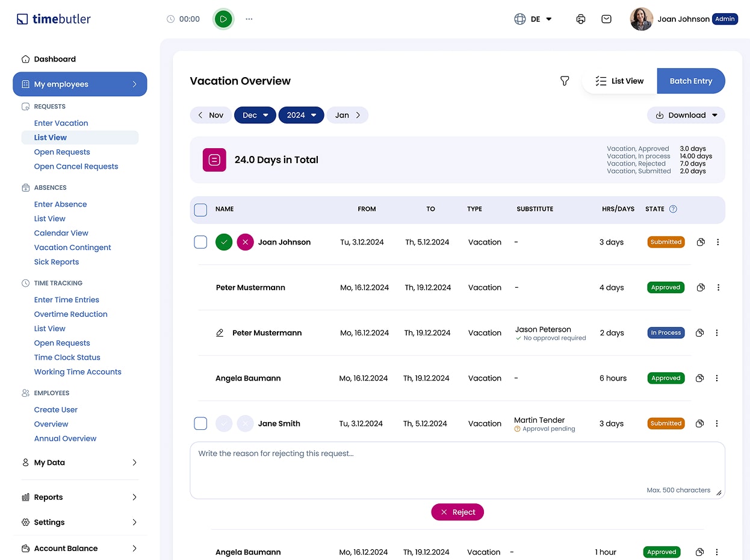
Task: Toggle the select-all checkbox in table header
Action: [200, 210]
